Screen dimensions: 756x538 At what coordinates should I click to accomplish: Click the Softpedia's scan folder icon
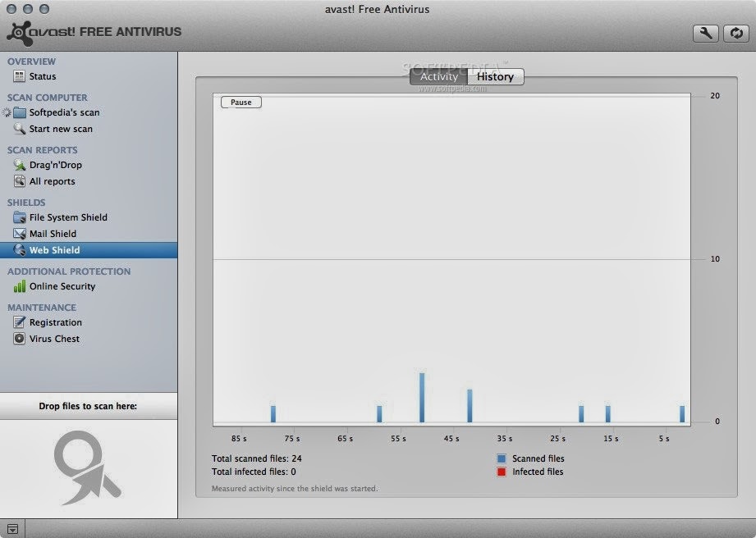20,112
